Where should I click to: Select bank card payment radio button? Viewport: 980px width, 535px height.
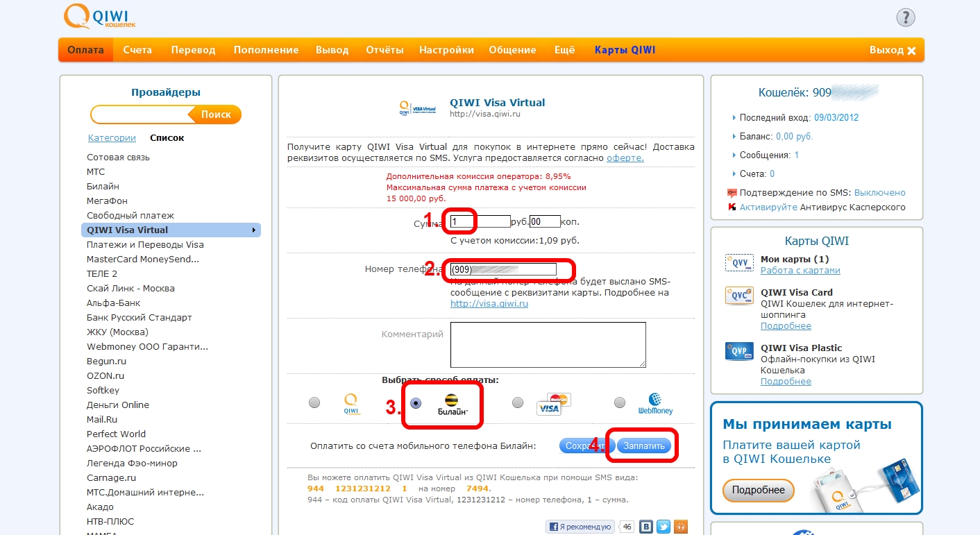click(x=517, y=402)
